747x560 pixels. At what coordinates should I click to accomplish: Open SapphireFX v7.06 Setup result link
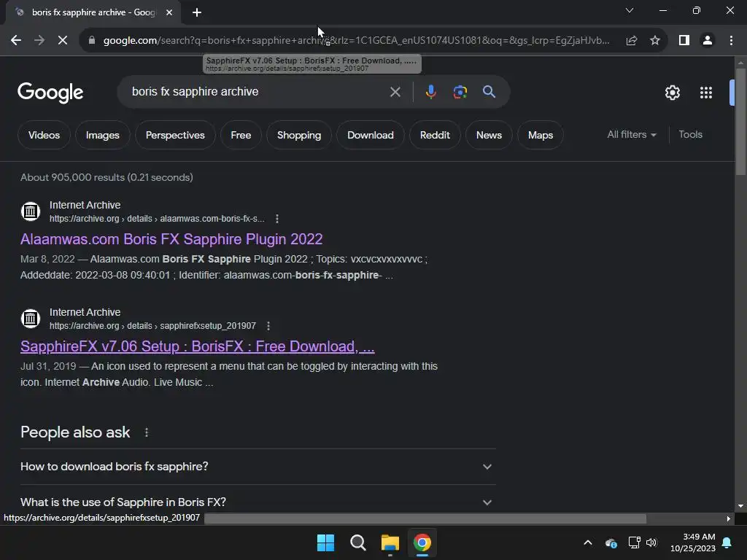point(197,346)
